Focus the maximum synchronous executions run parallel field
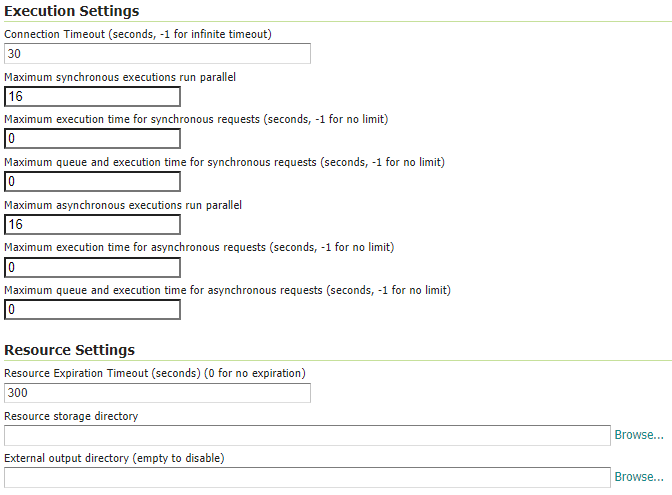Viewport: 672px width, 495px height. click(x=92, y=97)
